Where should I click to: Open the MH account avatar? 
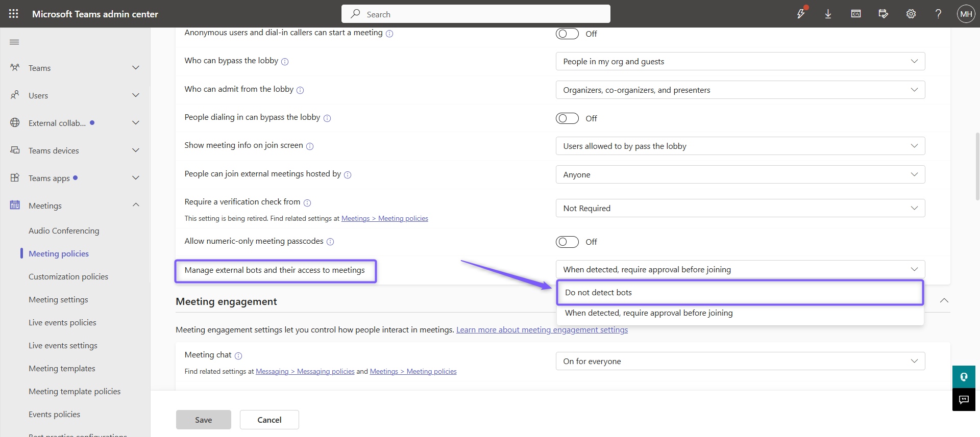tap(966, 14)
